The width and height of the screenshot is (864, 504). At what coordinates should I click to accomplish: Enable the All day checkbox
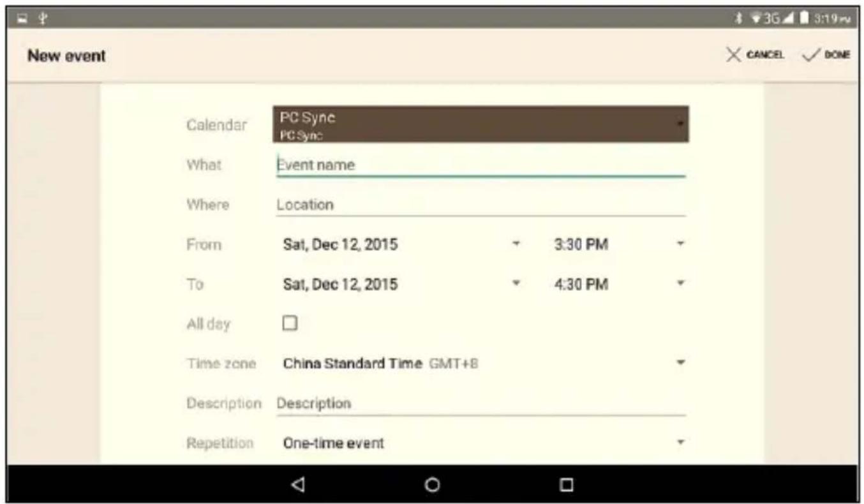[290, 323]
